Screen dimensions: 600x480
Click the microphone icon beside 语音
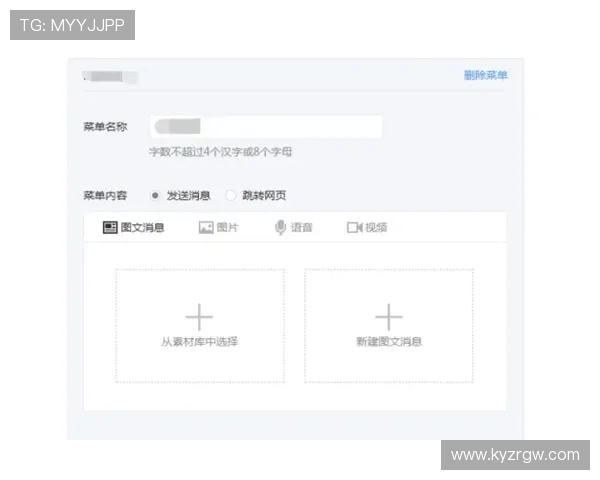click(280, 227)
